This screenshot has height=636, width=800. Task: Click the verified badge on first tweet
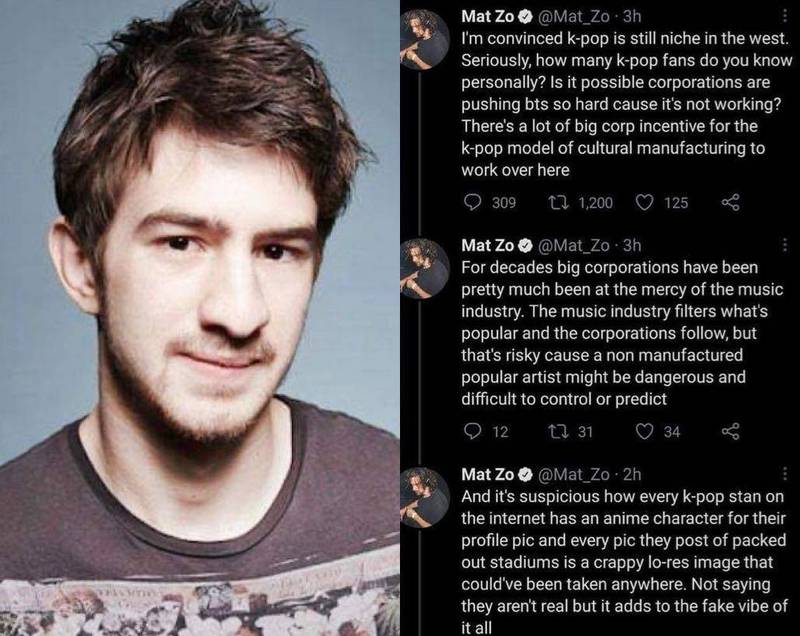click(x=525, y=17)
